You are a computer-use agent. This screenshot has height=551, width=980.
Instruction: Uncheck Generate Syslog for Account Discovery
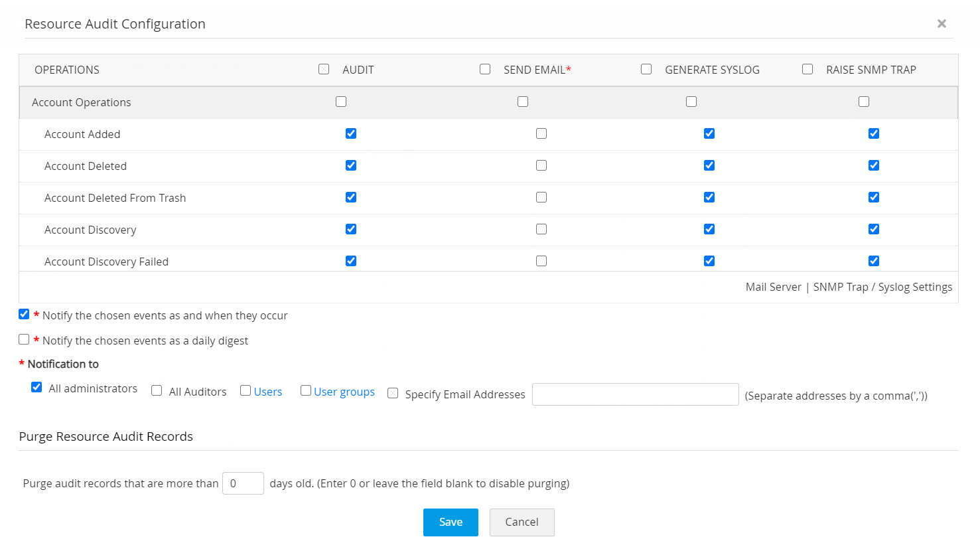709,229
